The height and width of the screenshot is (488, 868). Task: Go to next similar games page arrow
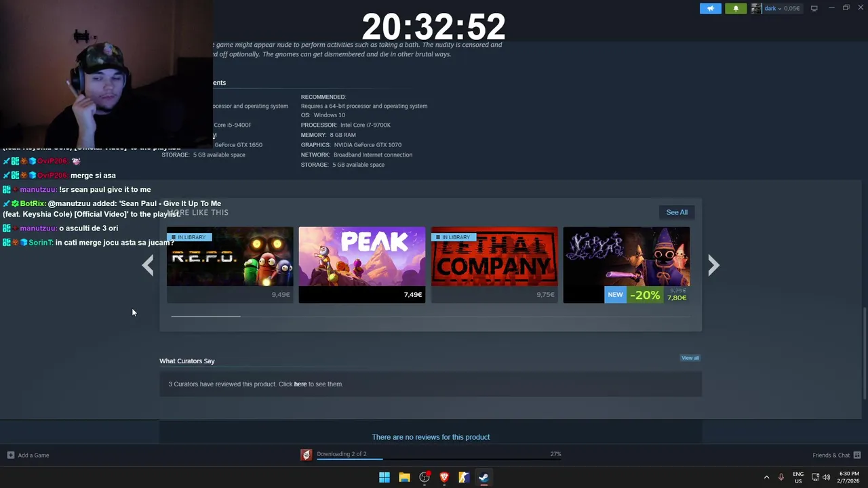713,265
